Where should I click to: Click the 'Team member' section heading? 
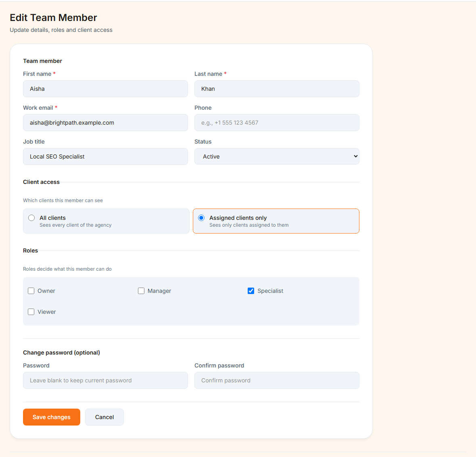click(x=42, y=61)
